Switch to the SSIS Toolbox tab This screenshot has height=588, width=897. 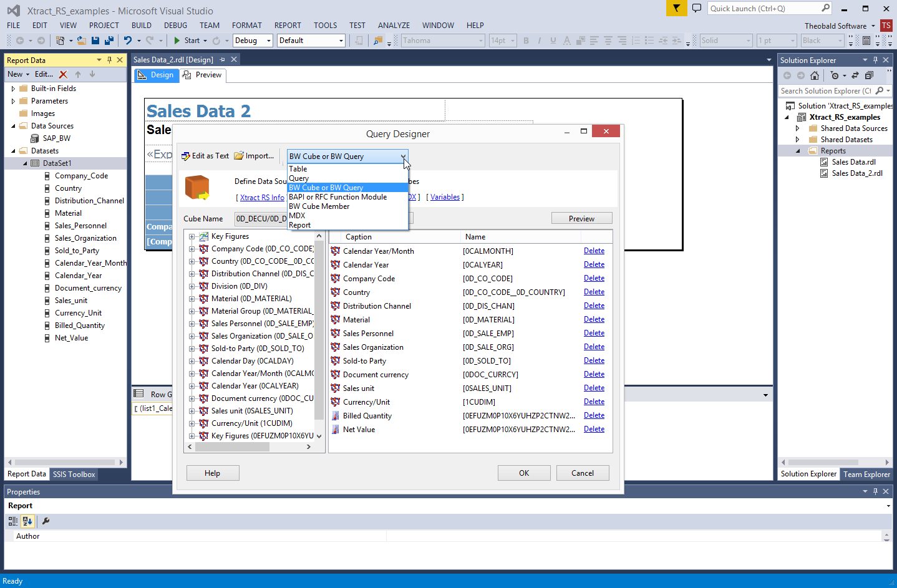point(74,475)
